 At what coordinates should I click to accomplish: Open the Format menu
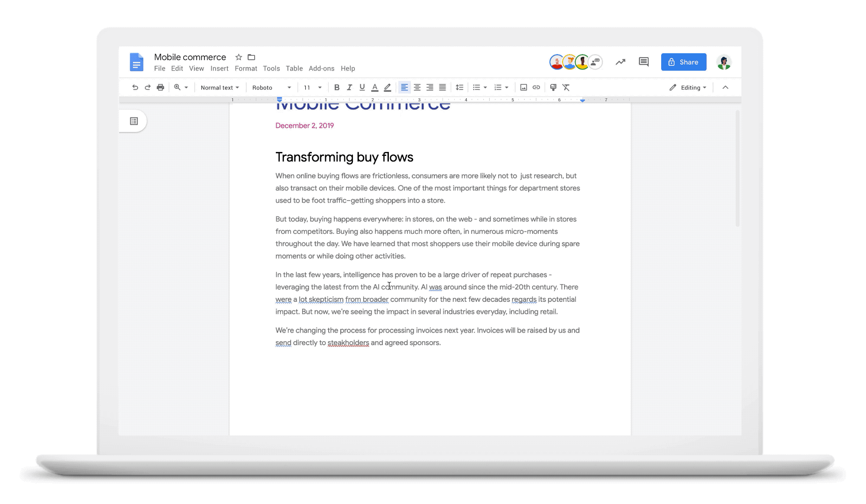(x=246, y=68)
